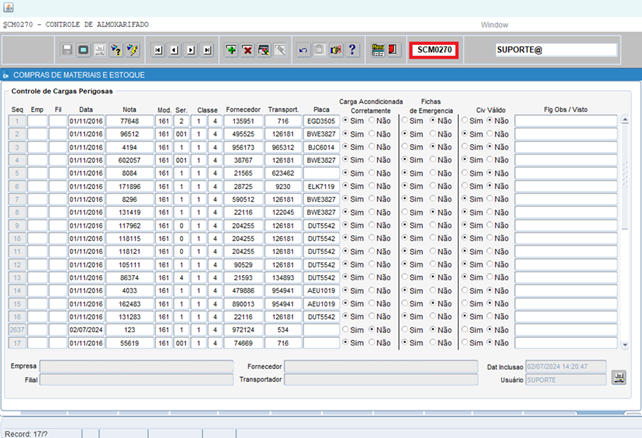Go to previous record arrow icon
The height and width of the screenshot is (438, 642).
(x=174, y=50)
